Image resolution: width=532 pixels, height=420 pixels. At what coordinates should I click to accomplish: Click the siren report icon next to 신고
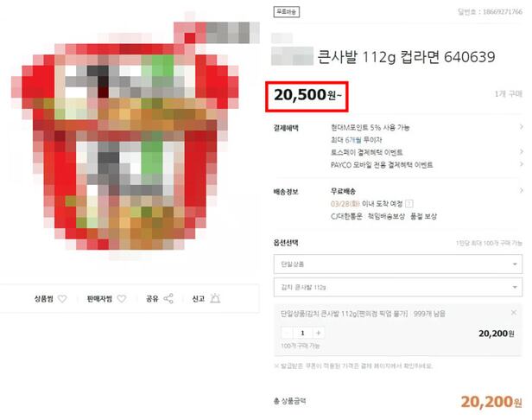pos(215,298)
